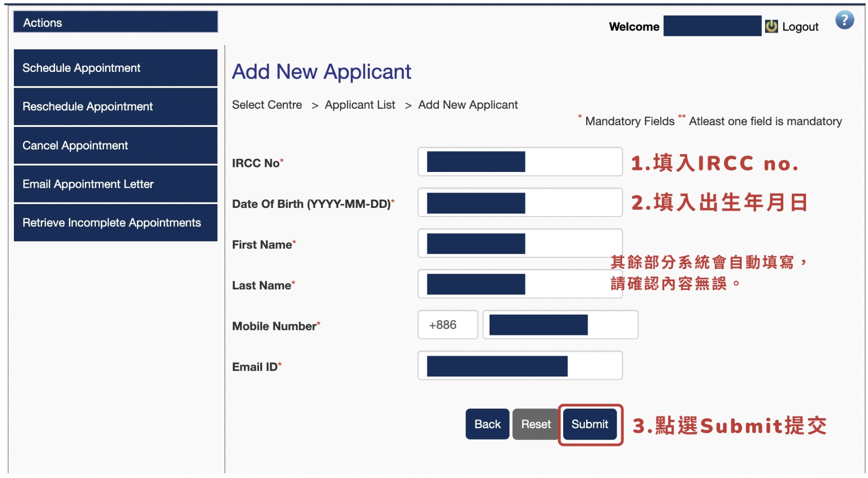Click the +886 country code box
Image resolution: width=868 pixels, height=478 pixels.
click(448, 325)
